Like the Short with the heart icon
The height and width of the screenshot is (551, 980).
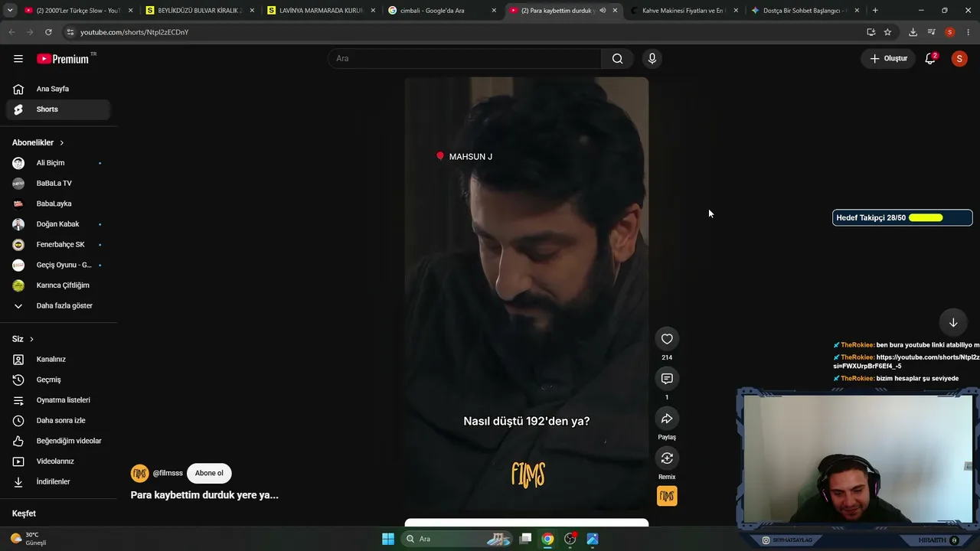pos(667,339)
